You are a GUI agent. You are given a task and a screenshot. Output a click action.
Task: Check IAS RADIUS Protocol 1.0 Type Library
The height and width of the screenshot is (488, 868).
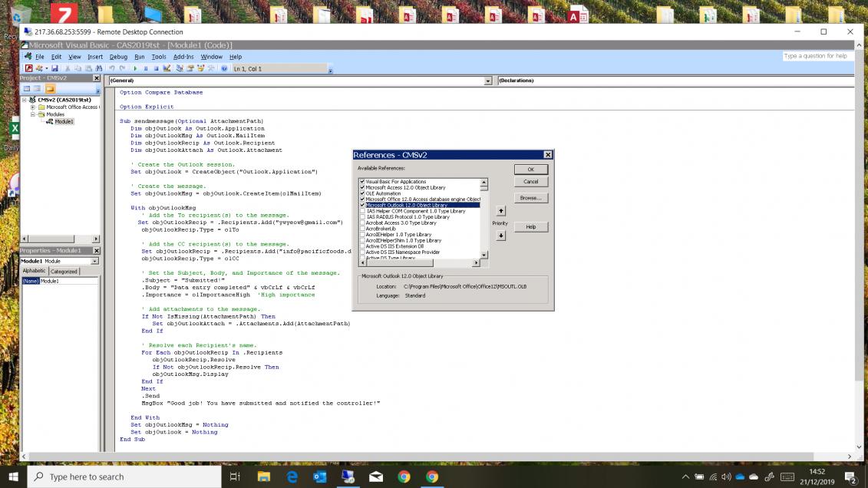pyautogui.click(x=362, y=217)
